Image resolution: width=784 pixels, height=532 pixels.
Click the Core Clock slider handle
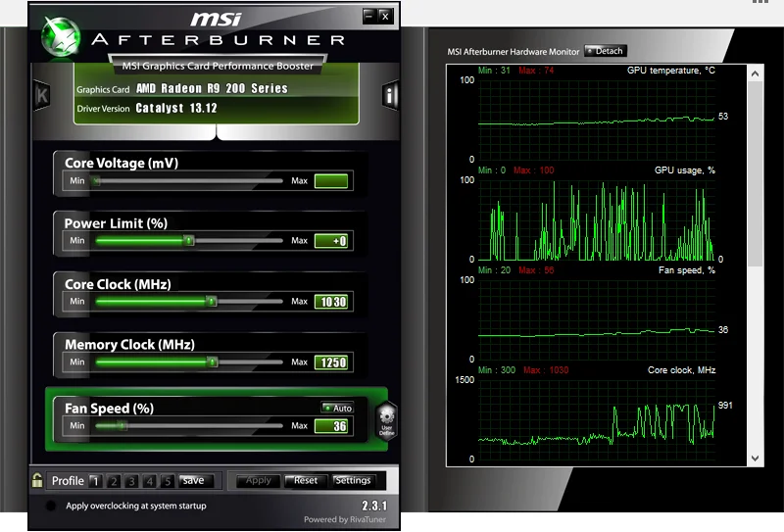(212, 302)
